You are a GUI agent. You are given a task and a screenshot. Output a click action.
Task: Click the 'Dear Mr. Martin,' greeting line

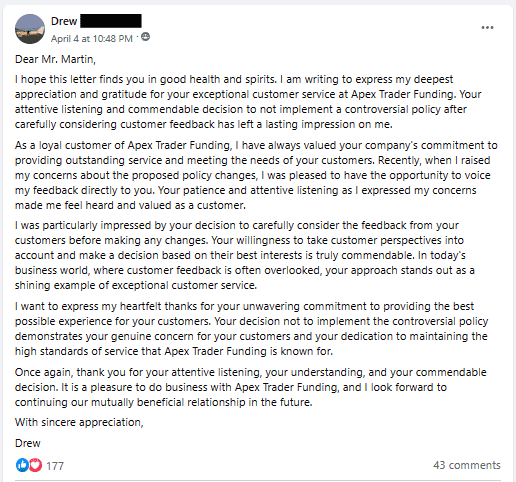(x=55, y=59)
